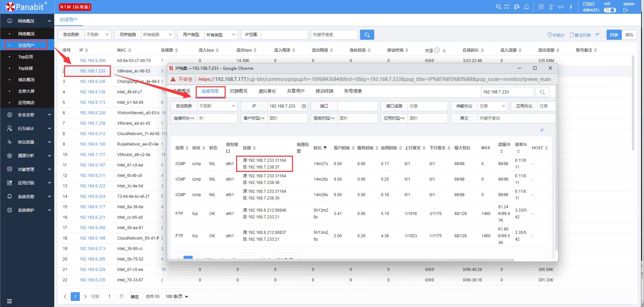Toggle the ssh switch
The image size is (644, 307).
click(x=610, y=10)
